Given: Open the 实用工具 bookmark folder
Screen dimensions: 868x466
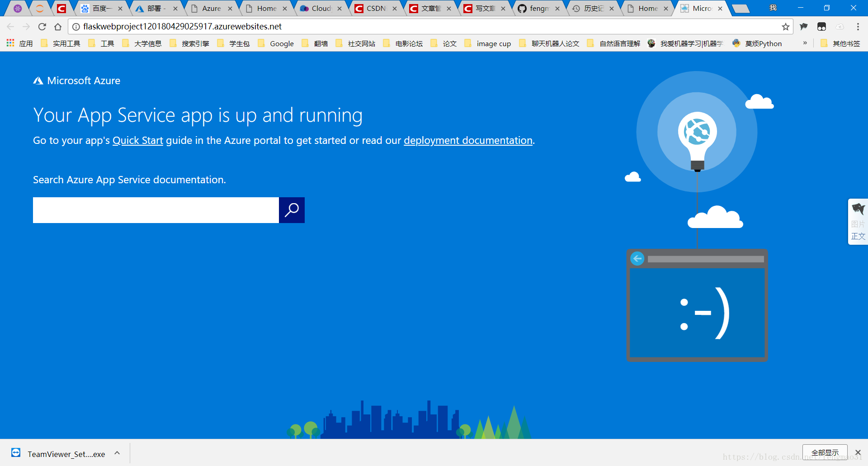Looking at the screenshot, I should tap(61, 43).
